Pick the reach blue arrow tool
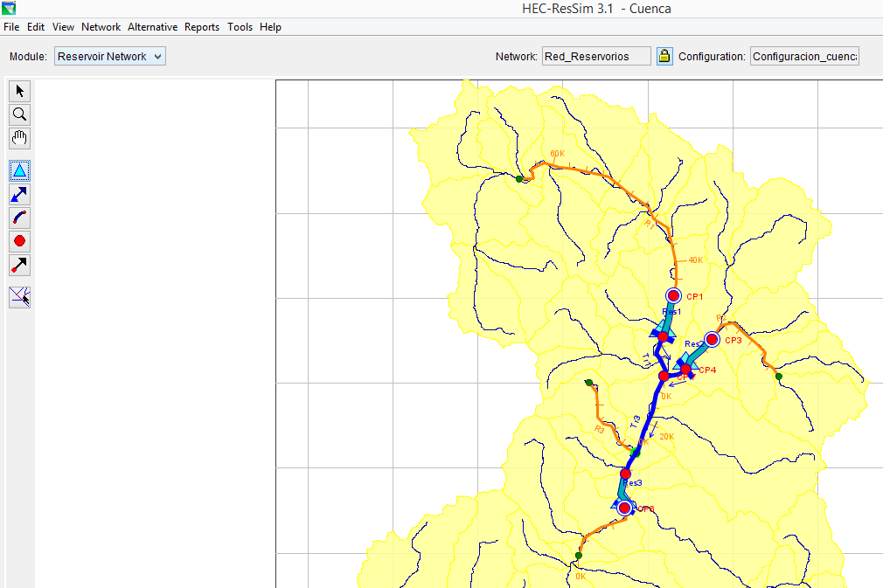This screenshot has height=588, width=883. coord(20,194)
